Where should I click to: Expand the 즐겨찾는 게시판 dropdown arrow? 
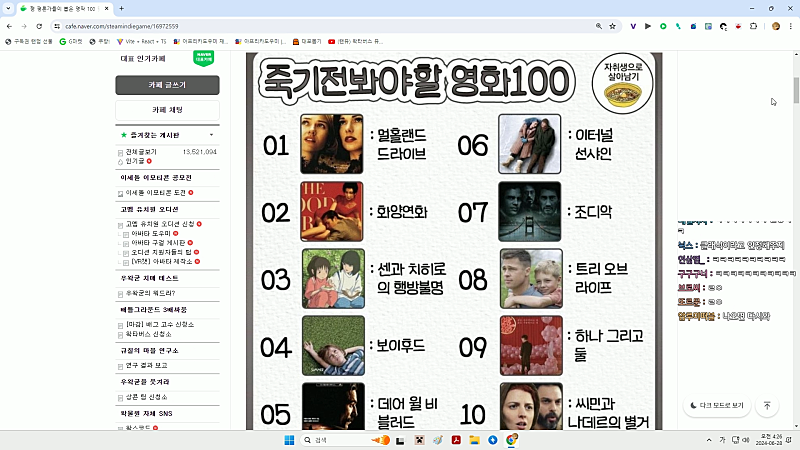pos(211,135)
